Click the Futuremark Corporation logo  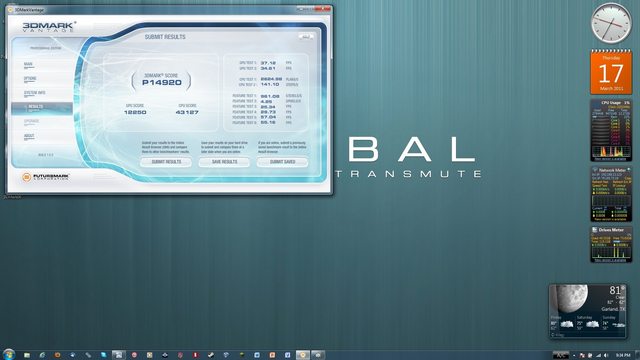tap(46, 177)
